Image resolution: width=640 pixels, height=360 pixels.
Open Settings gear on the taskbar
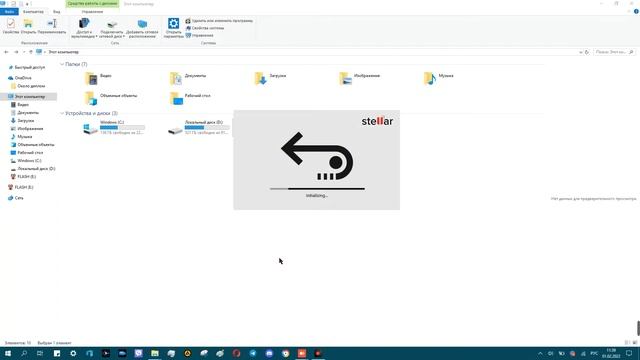73,353
